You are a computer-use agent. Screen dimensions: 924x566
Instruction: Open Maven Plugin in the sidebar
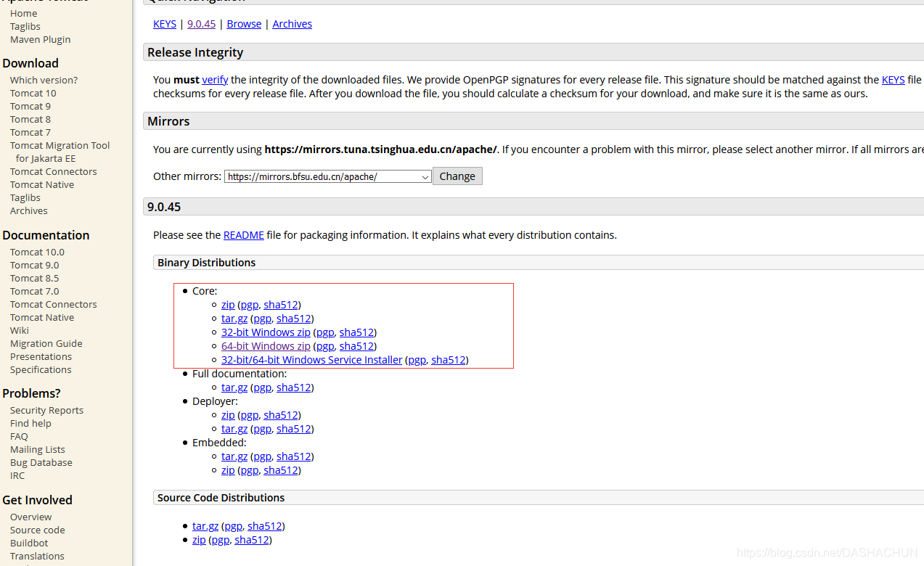(x=41, y=39)
